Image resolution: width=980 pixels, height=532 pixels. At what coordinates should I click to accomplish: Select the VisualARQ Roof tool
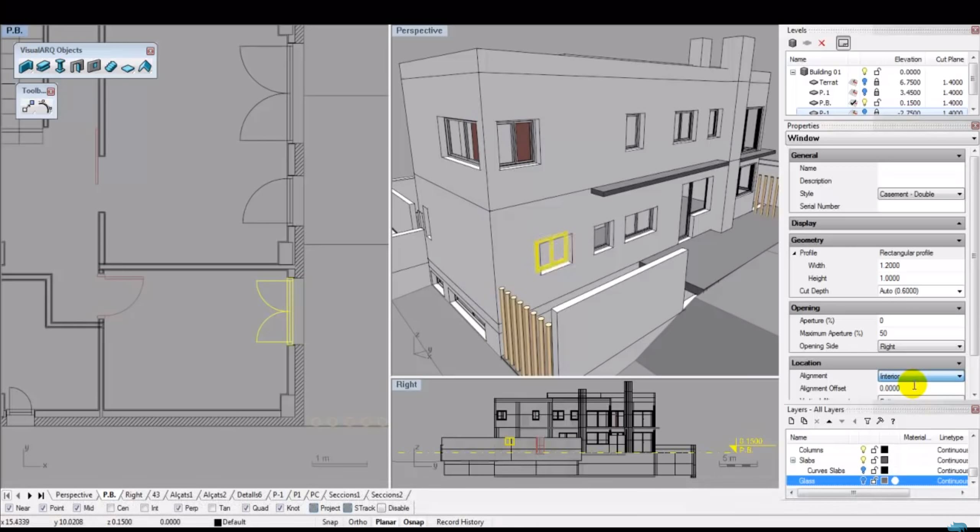(x=145, y=67)
